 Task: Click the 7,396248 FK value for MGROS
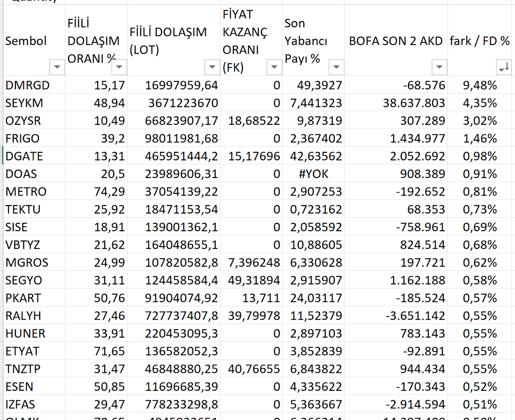coord(251,263)
